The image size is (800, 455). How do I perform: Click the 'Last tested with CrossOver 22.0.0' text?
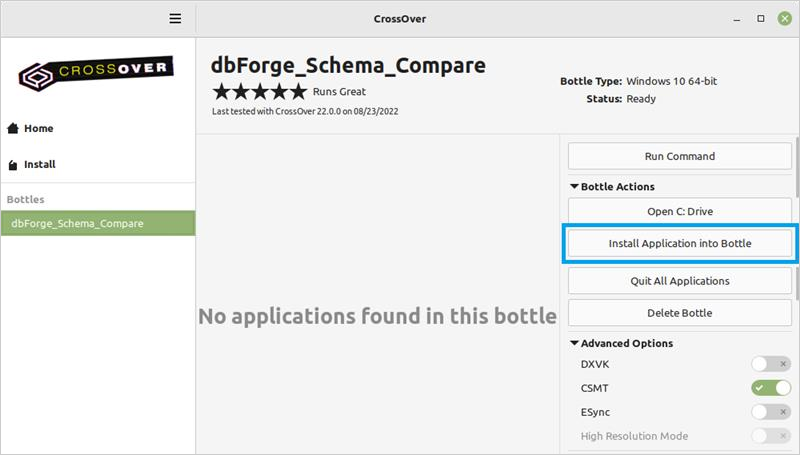click(305, 111)
